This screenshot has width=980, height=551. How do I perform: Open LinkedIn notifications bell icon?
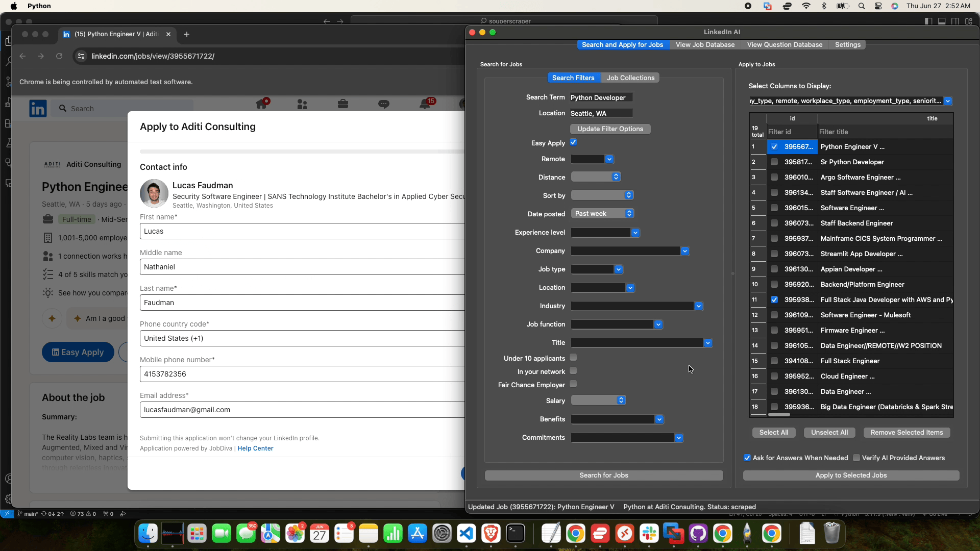coord(425,105)
